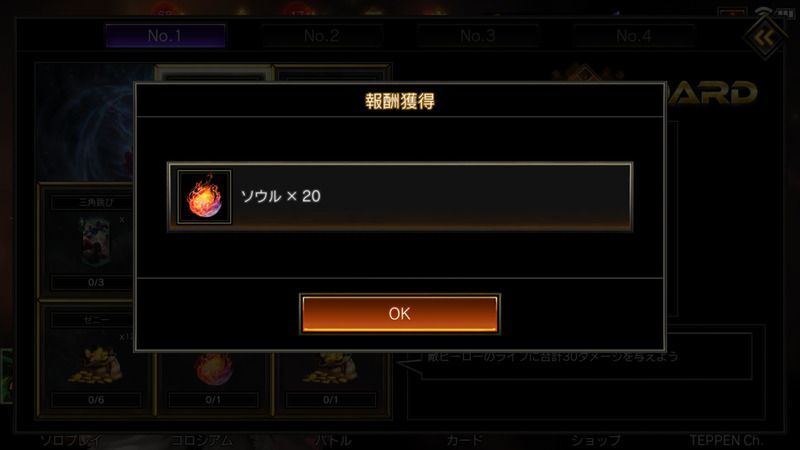Select the No.4 board tab
Screen dimensions: 800x450
[x=634, y=36]
